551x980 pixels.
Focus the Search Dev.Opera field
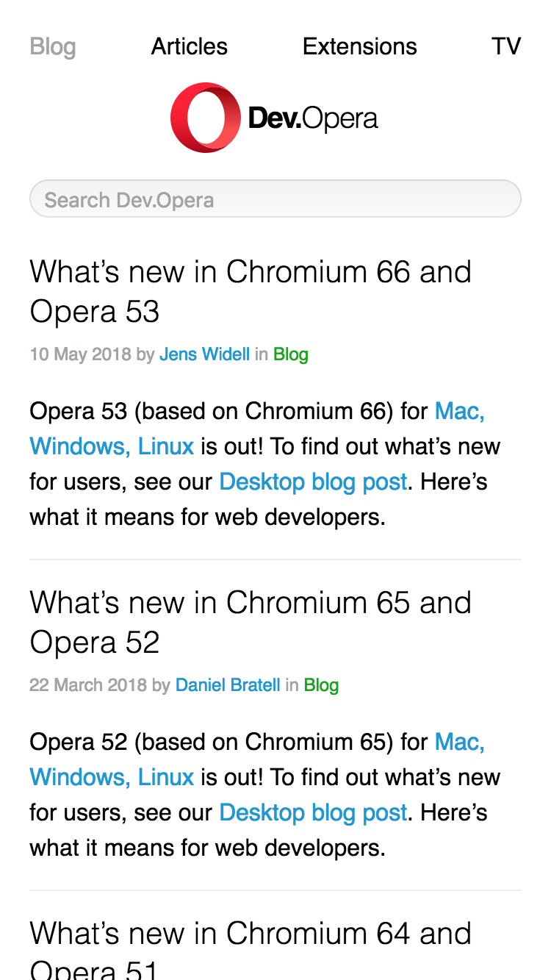pos(275,199)
